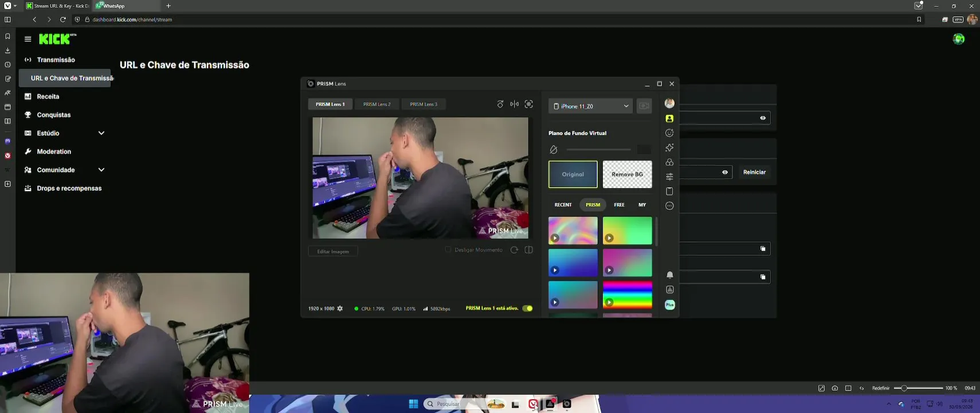Open Conquistas in Kick sidebar
Viewport: 980px width, 413px height.
[54, 115]
